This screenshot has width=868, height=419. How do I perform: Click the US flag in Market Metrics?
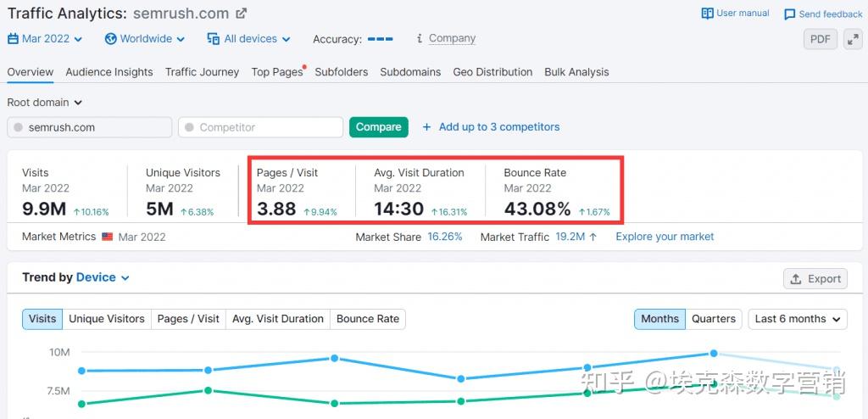(x=108, y=237)
